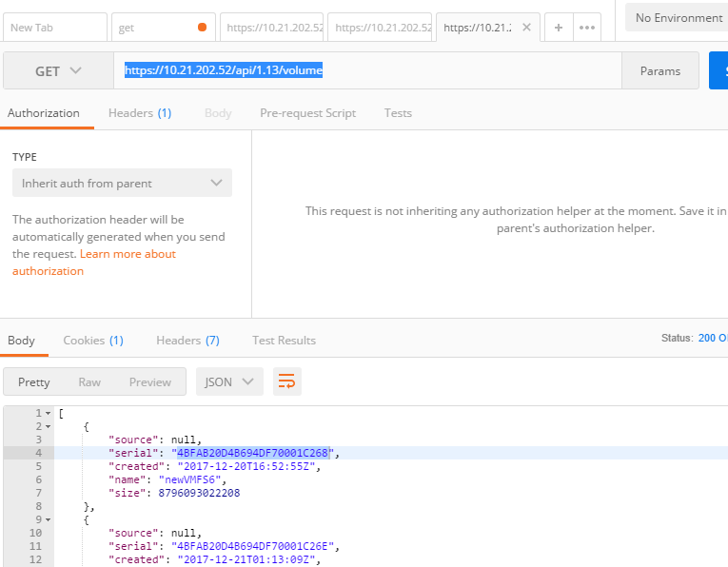Click the unsaved orange dot on the get tab
728x567 pixels.
pos(202,27)
